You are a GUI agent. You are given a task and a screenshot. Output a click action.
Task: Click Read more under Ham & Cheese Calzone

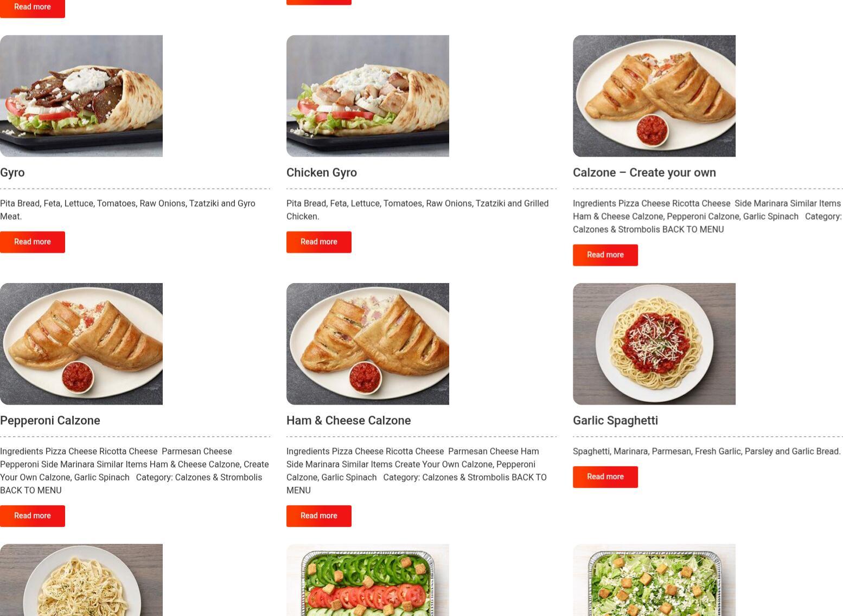coord(319,516)
